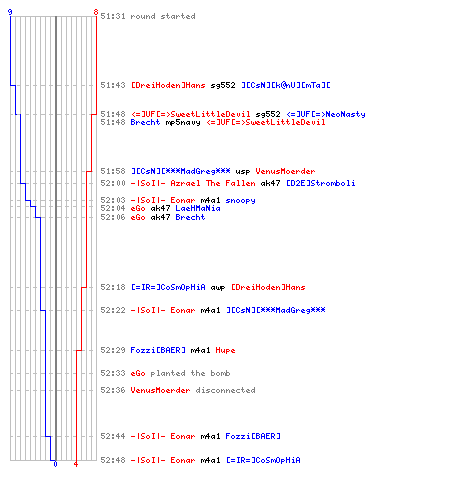Click snoopy in the 52:03 kill line

240,200
